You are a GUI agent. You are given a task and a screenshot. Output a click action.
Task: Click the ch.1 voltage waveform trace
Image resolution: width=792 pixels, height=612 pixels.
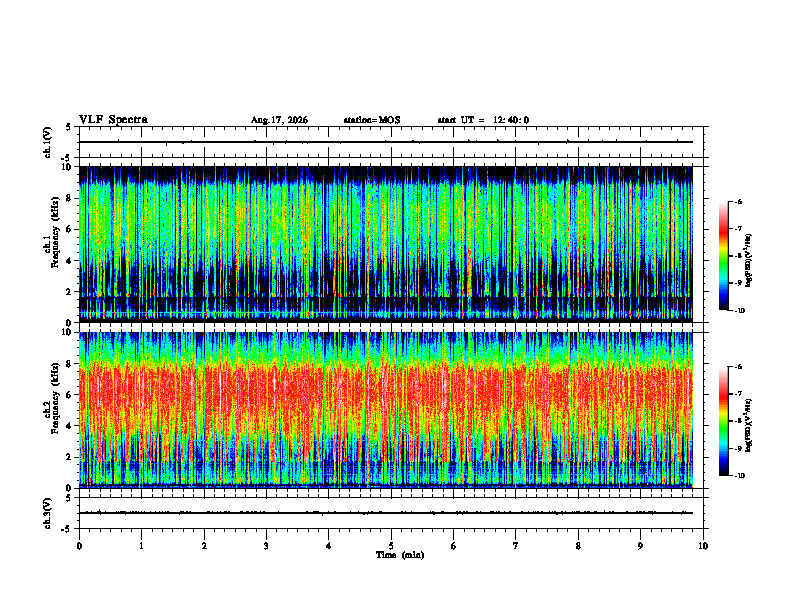[386, 142]
